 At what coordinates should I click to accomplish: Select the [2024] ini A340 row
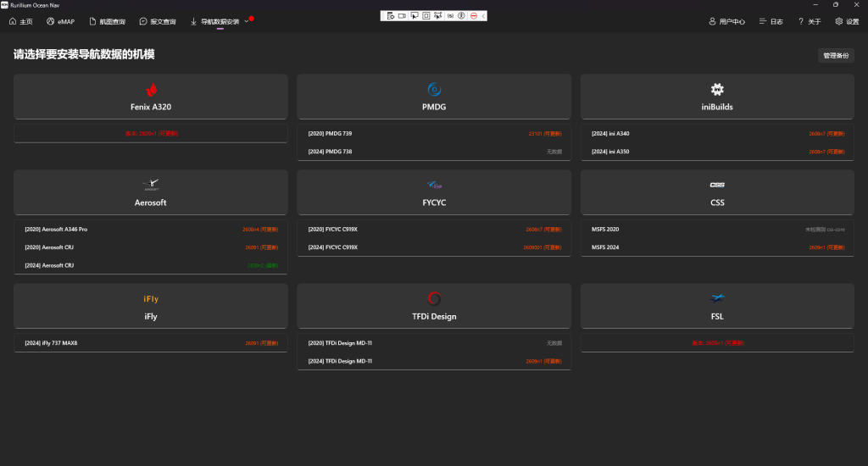tap(717, 133)
